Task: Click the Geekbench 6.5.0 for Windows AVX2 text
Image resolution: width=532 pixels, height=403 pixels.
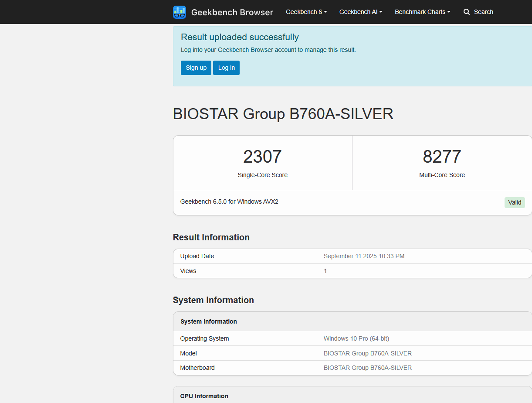Action: pos(229,201)
